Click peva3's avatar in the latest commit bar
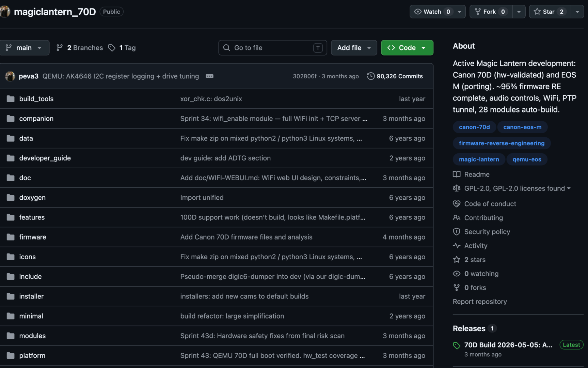Viewport: 588px width, 368px height. [x=10, y=76]
